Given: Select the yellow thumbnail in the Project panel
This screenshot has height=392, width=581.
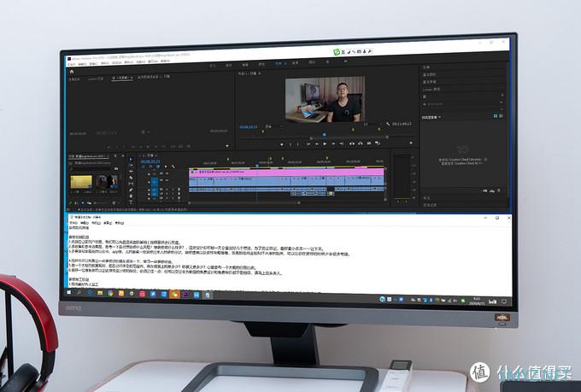Looking at the screenshot, I should [x=81, y=182].
